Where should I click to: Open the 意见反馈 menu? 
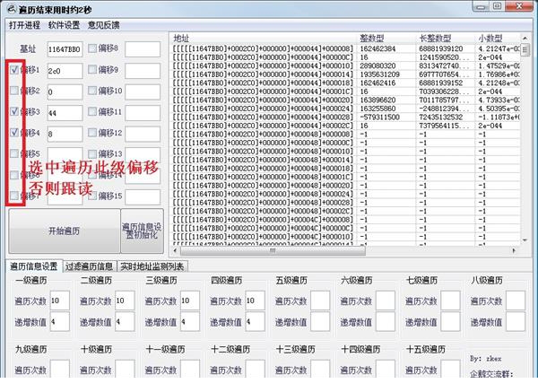[x=104, y=25]
